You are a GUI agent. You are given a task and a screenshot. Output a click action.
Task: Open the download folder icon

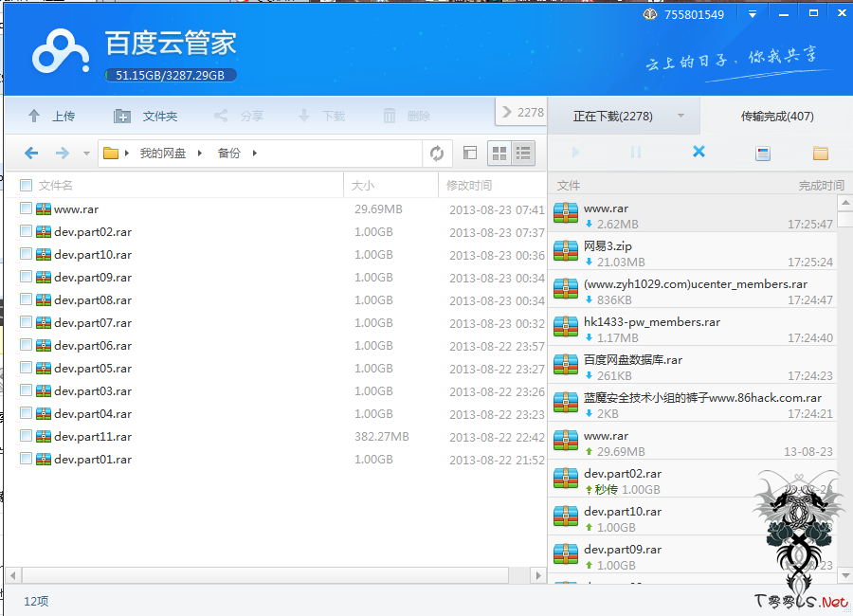click(x=821, y=153)
